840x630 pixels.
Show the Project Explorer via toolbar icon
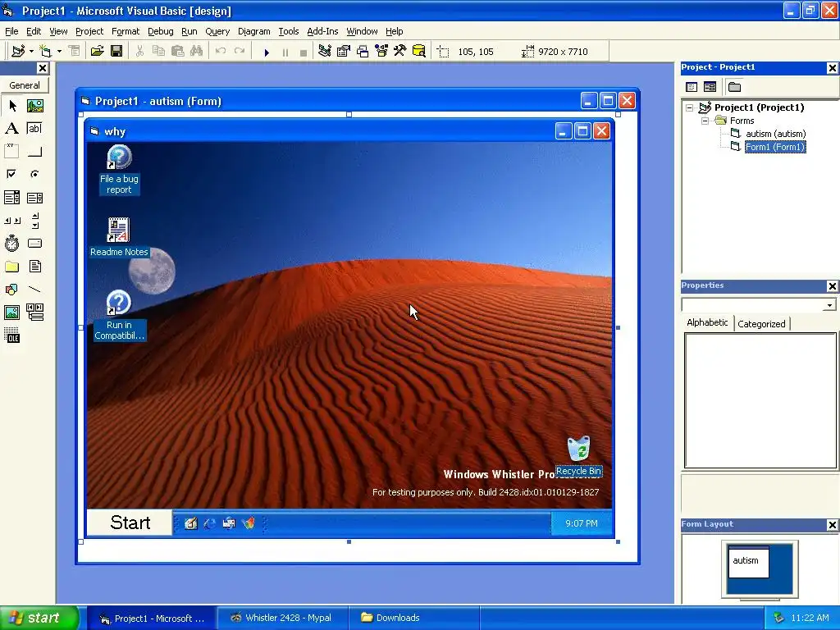point(324,52)
